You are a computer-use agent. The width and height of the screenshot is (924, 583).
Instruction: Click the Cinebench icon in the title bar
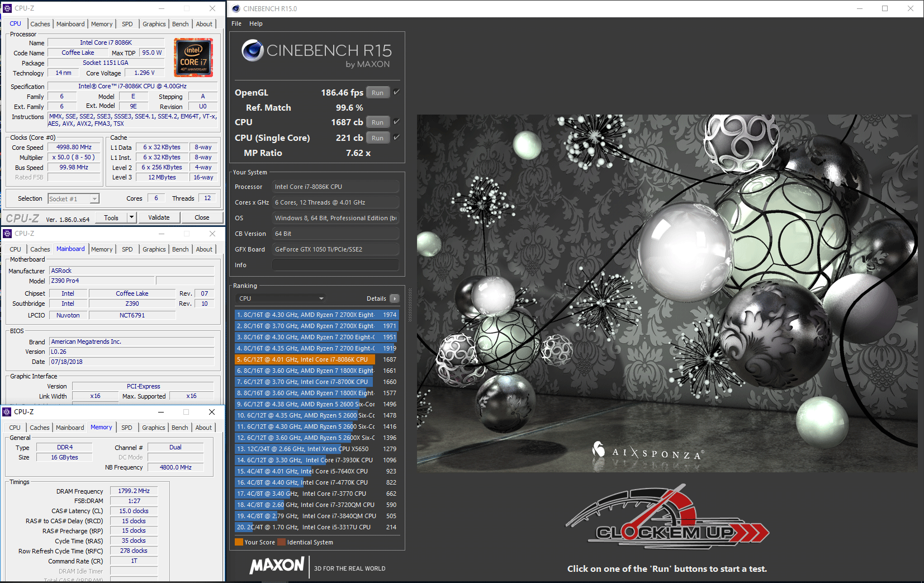click(236, 8)
